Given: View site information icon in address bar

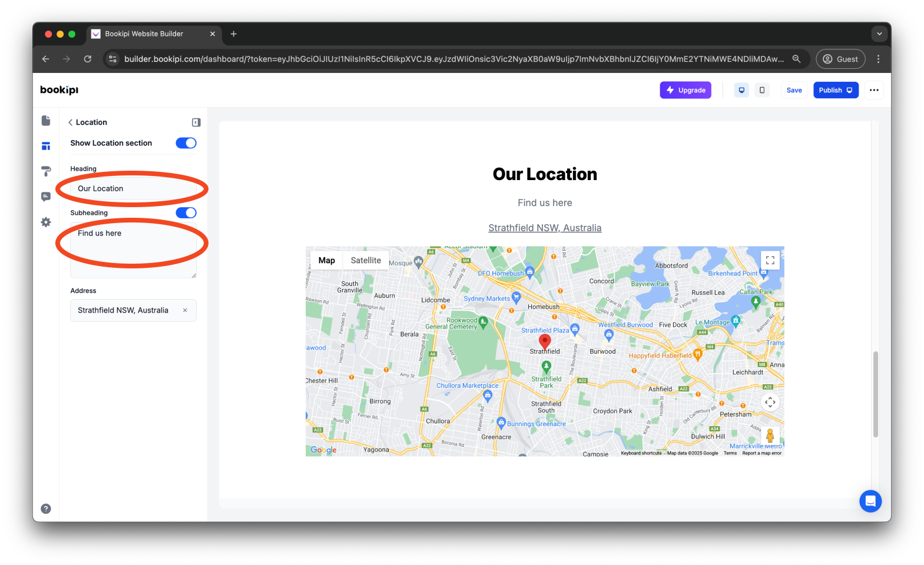Looking at the screenshot, I should (x=113, y=59).
